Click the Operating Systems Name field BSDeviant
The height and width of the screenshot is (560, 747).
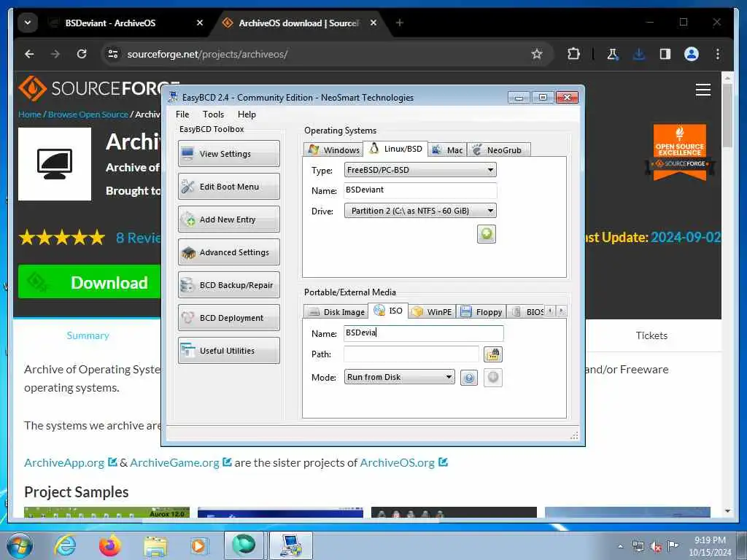click(420, 190)
